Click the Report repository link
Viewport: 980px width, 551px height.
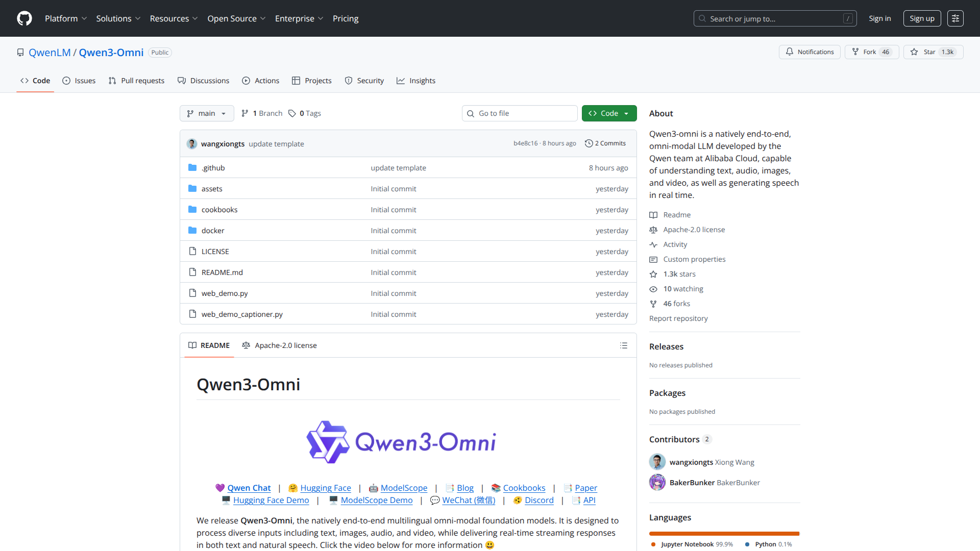(x=678, y=318)
